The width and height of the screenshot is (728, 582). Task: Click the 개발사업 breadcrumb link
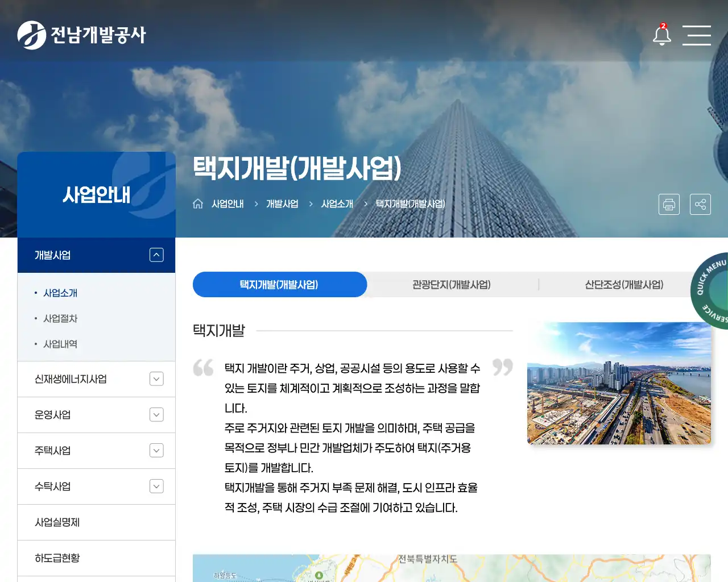tap(282, 203)
